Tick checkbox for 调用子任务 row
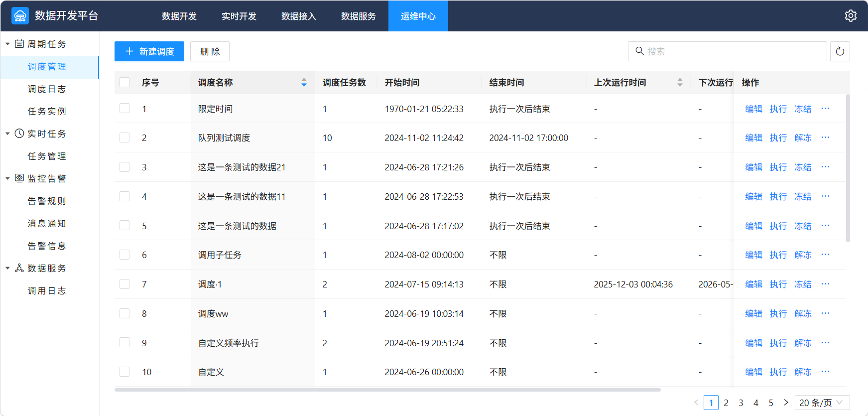The image size is (868, 416). pos(124,255)
